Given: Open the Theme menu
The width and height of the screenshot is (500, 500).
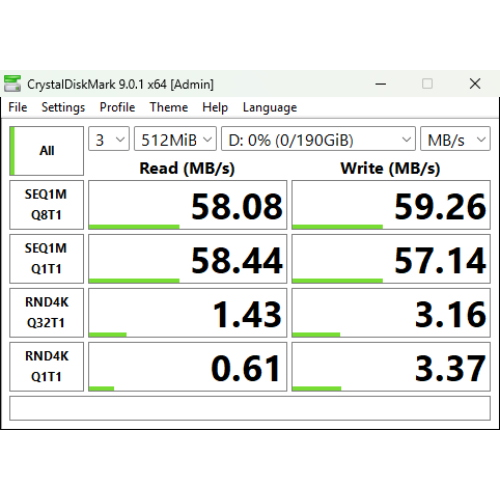Looking at the screenshot, I should pos(169,107).
